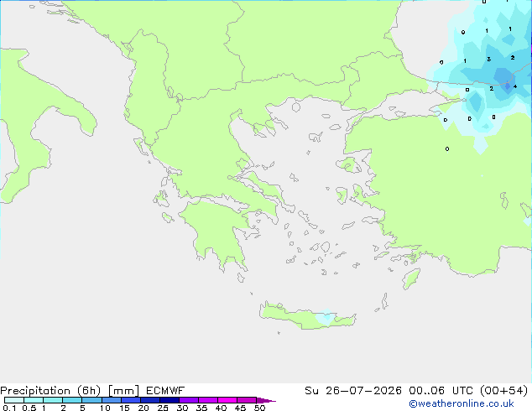Select the date text Su 26-07-2026
The height and width of the screenshot is (411, 532).
pyautogui.click(x=353, y=391)
